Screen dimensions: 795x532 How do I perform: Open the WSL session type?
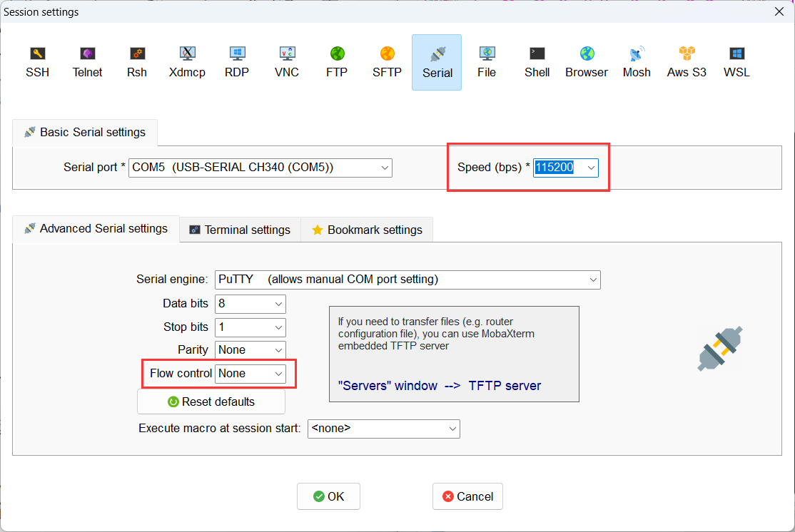pyautogui.click(x=736, y=61)
